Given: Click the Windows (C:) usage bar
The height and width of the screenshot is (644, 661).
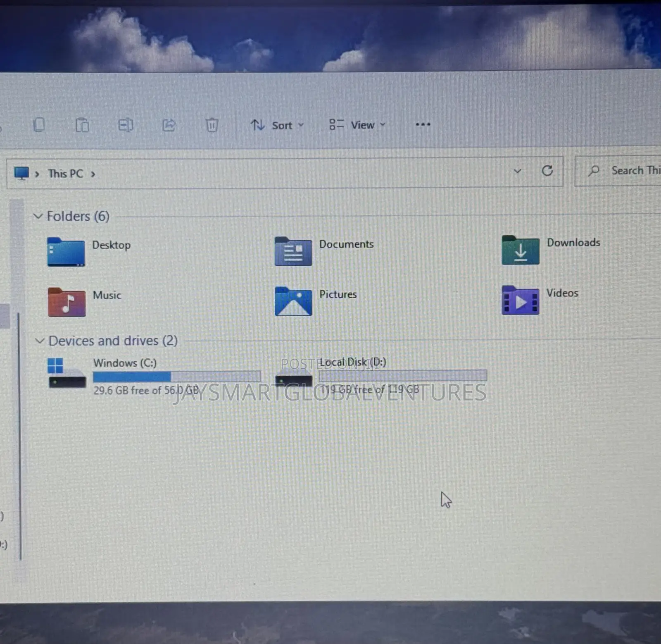Looking at the screenshot, I should tap(177, 377).
